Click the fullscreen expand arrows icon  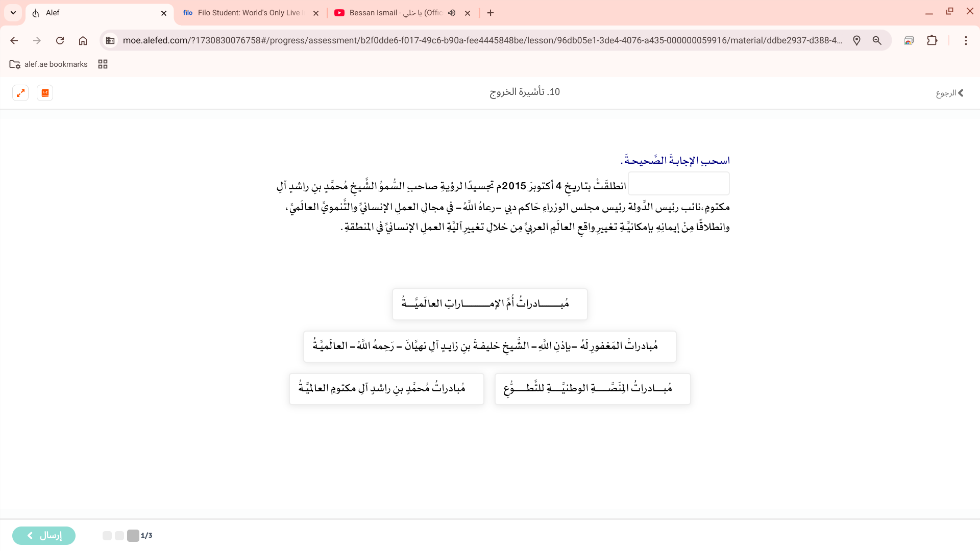pyautogui.click(x=20, y=93)
